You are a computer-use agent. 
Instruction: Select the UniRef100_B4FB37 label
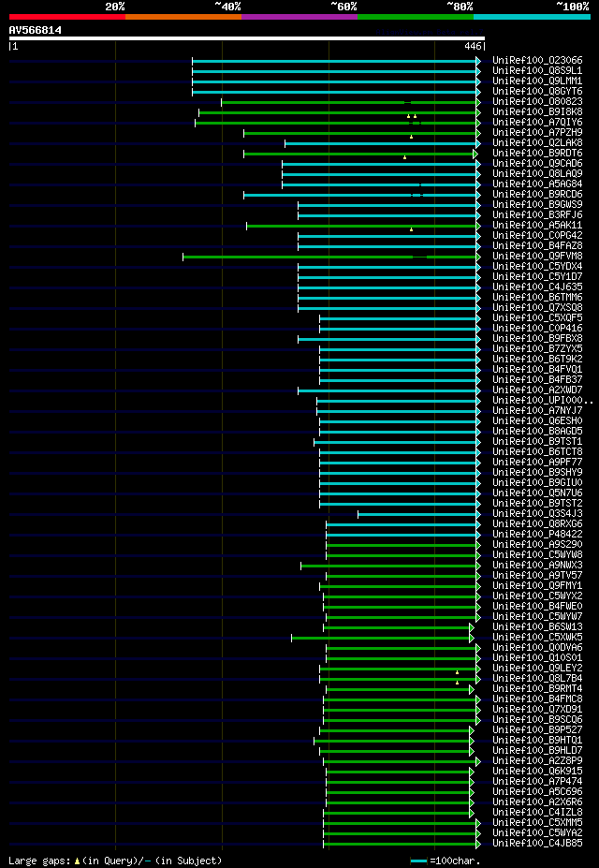tap(537, 380)
